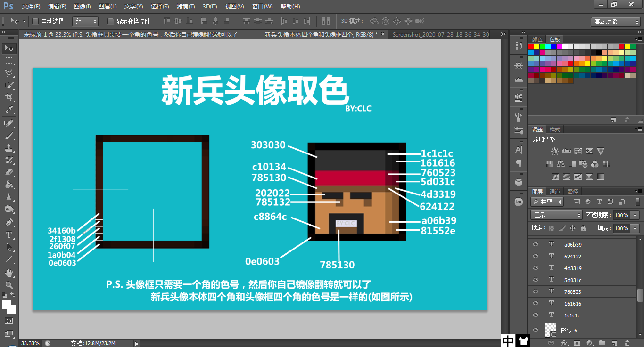Pick the red swatch in 色板 panel

(x=531, y=47)
